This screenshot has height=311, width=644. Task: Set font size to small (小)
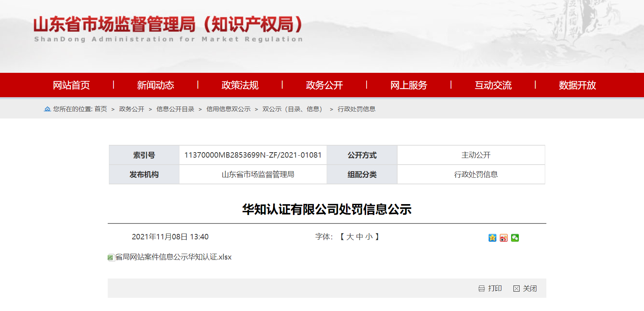[369, 237]
